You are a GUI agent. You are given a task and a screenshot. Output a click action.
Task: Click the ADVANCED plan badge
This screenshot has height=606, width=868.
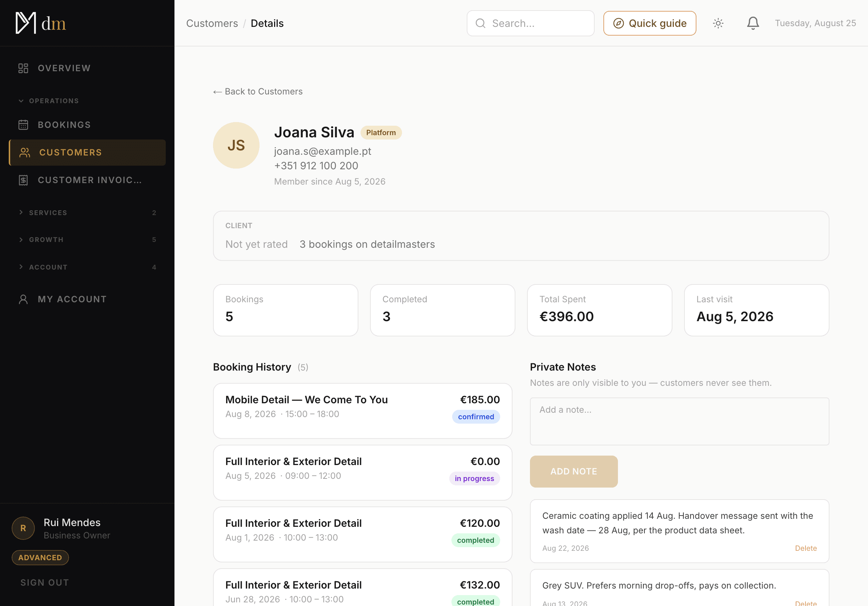point(40,558)
